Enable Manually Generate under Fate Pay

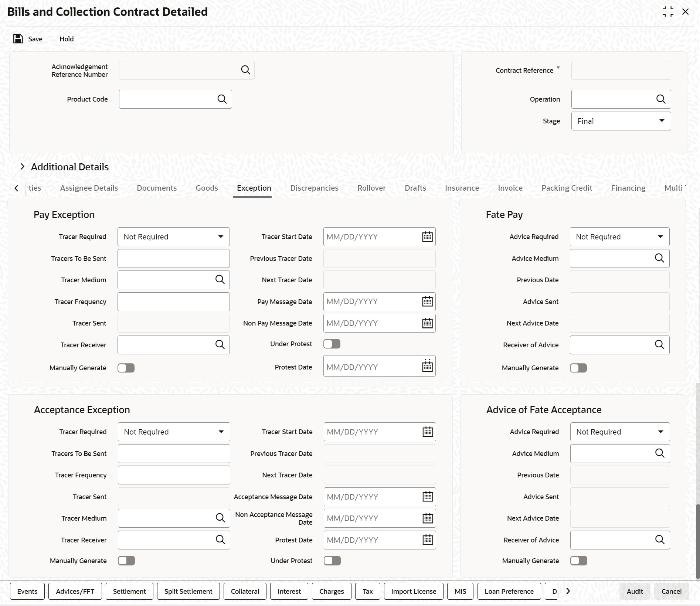(578, 368)
